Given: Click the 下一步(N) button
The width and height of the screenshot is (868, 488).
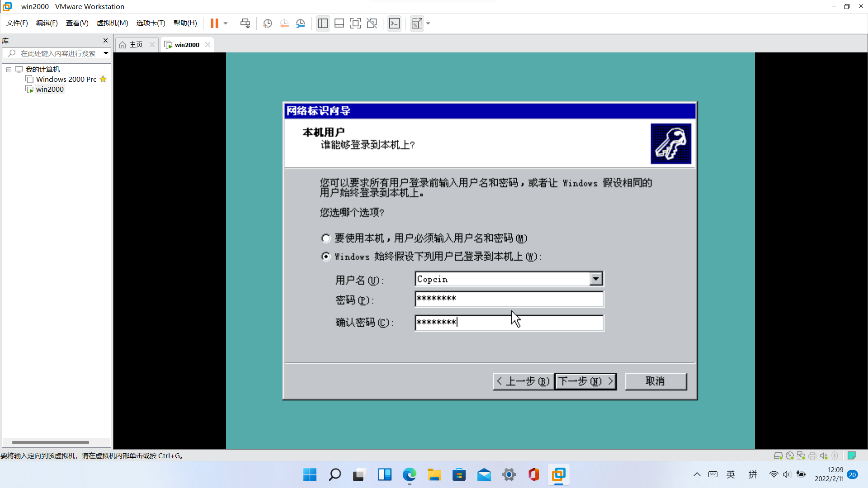Looking at the screenshot, I should pos(585,381).
